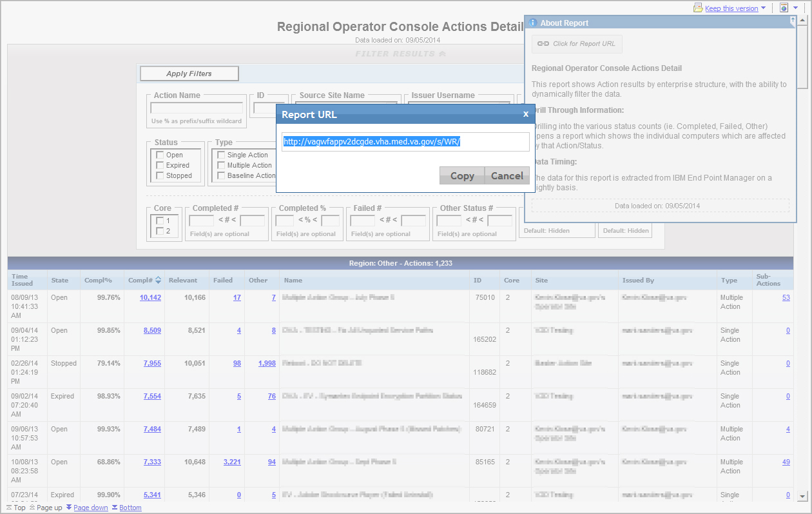The height and width of the screenshot is (514, 812).
Task: Click the Top arrow icon
Action: (9, 508)
